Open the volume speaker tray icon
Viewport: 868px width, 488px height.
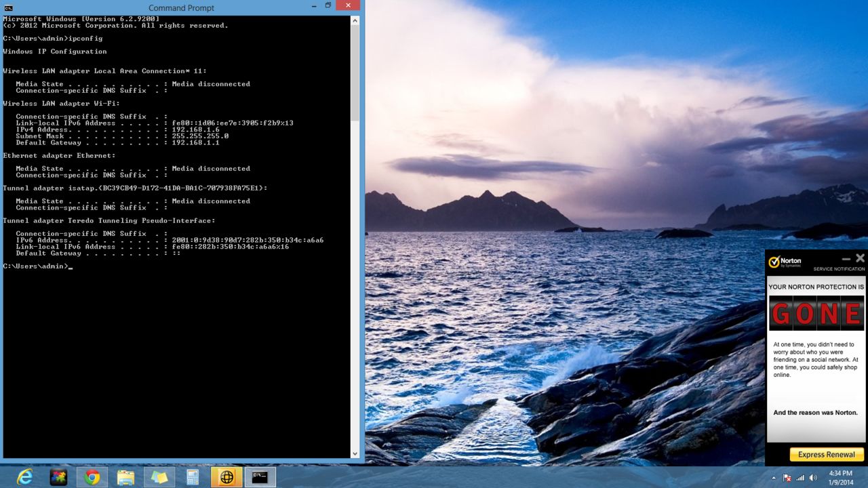812,477
